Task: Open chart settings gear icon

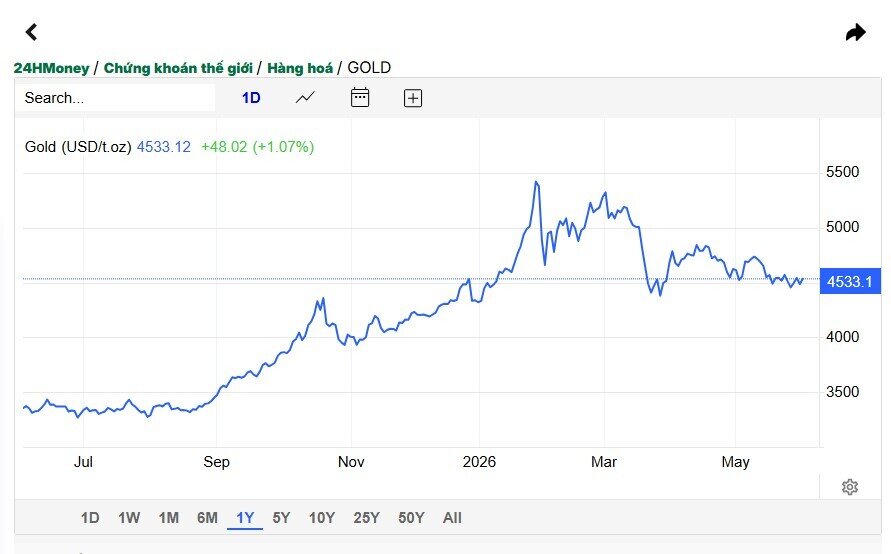Action: pos(850,487)
